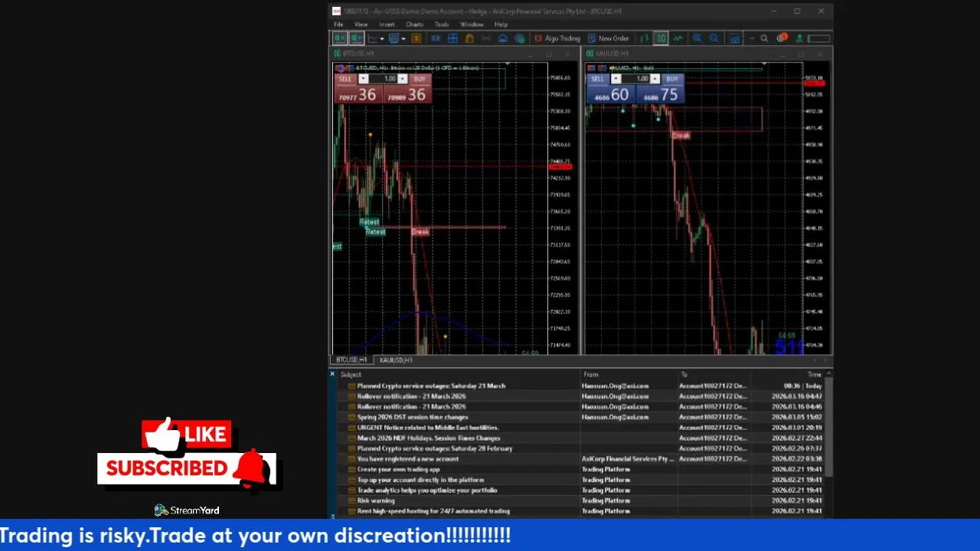Open the View menu
Image resolution: width=980 pixels, height=551 pixels.
361,24
